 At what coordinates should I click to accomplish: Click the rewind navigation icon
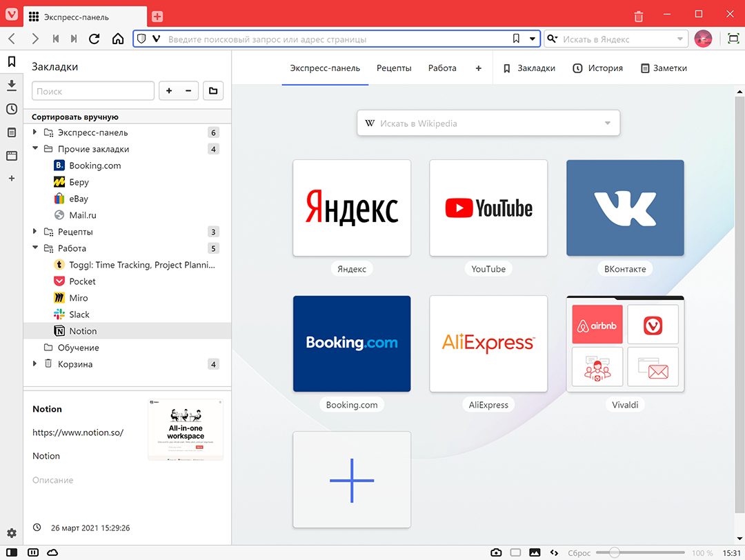(x=56, y=39)
